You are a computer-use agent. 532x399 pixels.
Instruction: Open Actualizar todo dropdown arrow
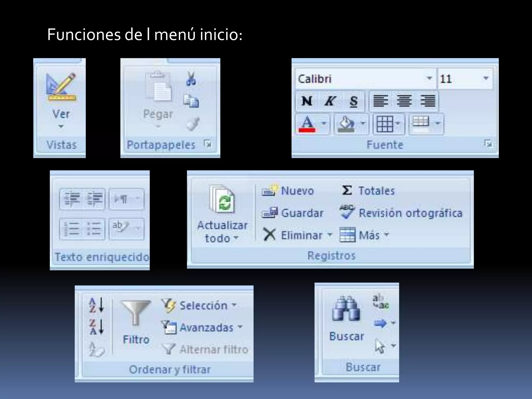pyautogui.click(x=236, y=238)
